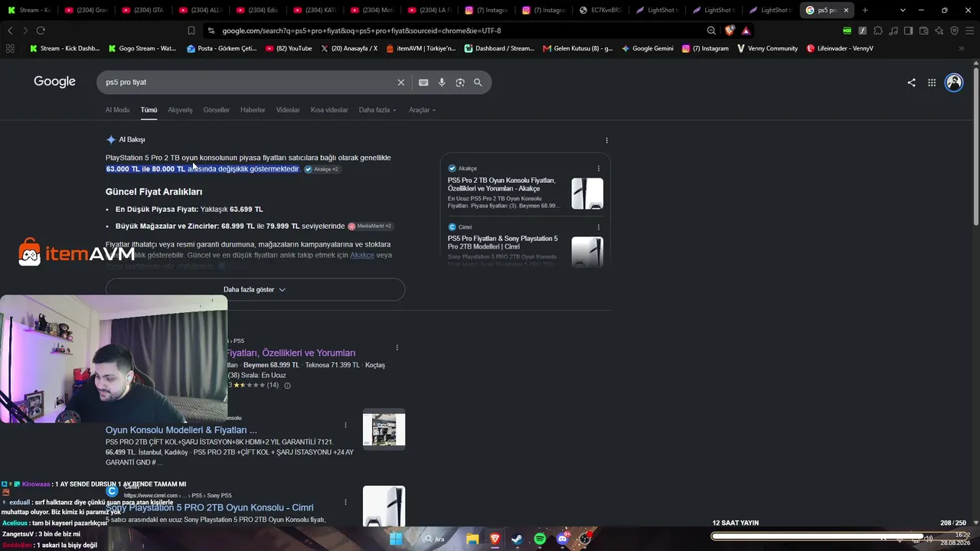Screen dimensions: 980x551
Task: Open Brave Rewards triangle icon
Action: point(746,31)
